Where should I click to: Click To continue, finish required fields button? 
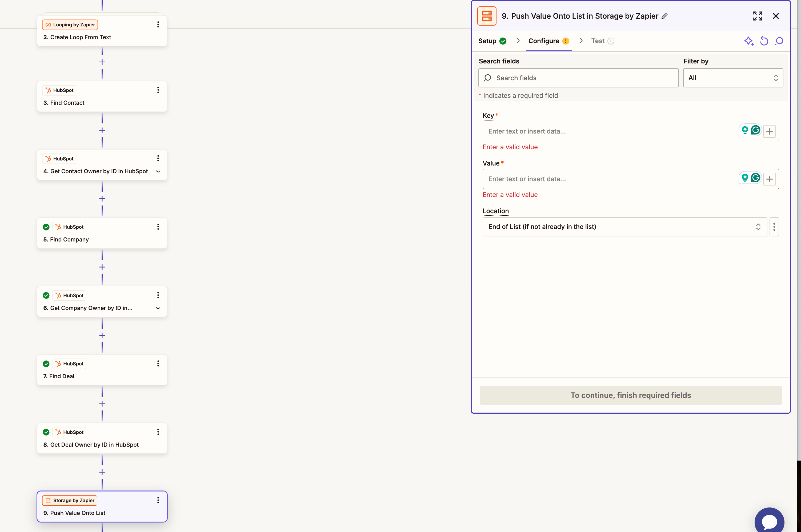click(631, 395)
